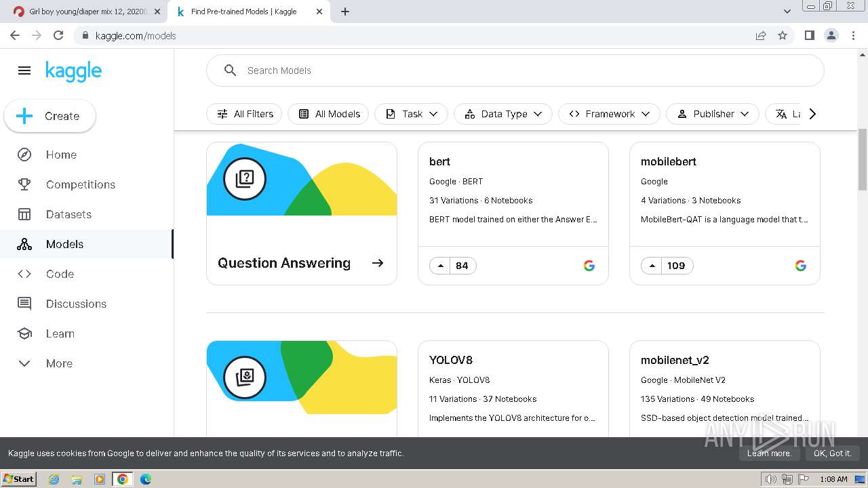The height and width of the screenshot is (488, 868).
Task: Open Home in sidebar
Action: click(x=87, y=155)
